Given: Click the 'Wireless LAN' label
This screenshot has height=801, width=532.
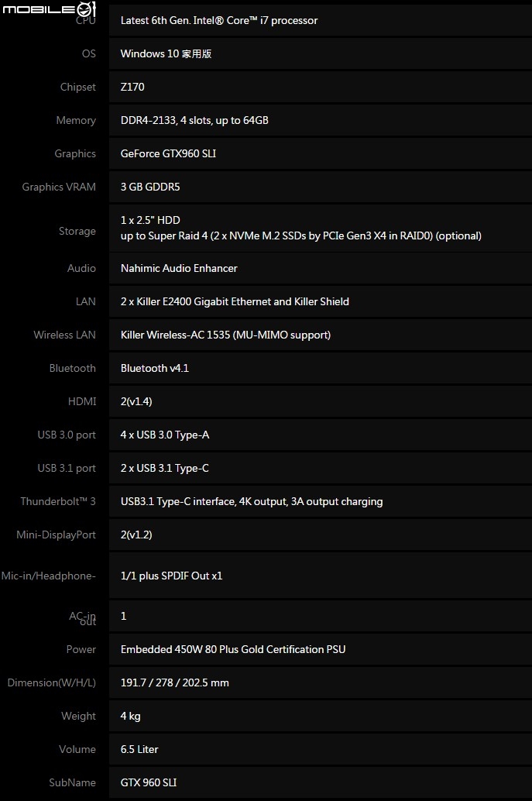Looking at the screenshot, I should coord(64,335).
